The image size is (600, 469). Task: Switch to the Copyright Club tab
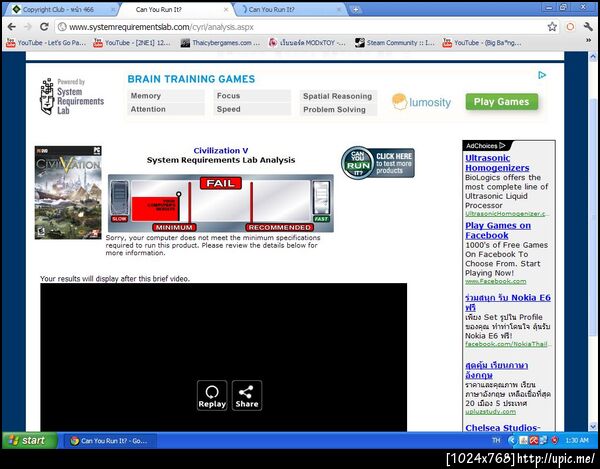coord(61,10)
